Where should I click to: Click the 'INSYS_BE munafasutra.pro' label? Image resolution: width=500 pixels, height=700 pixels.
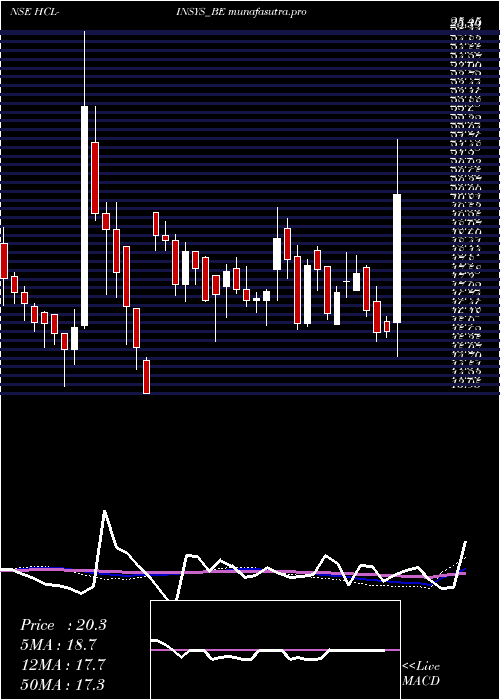pos(240,12)
